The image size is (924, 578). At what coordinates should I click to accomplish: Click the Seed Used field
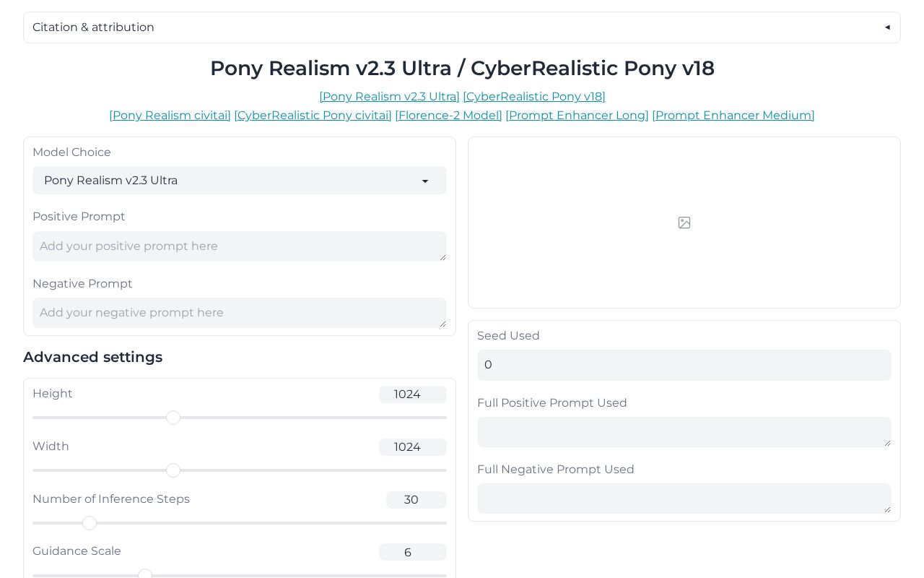pos(684,366)
